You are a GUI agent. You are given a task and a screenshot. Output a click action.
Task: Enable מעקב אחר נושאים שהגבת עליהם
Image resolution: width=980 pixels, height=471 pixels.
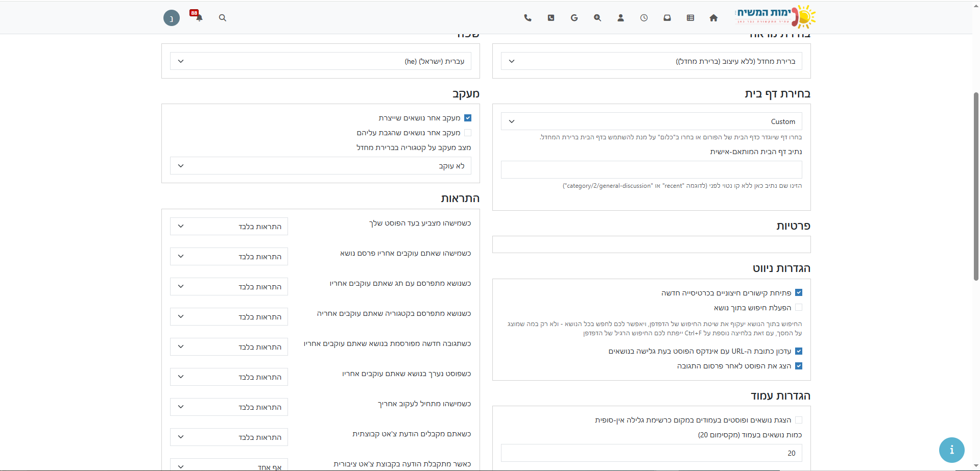pos(468,133)
